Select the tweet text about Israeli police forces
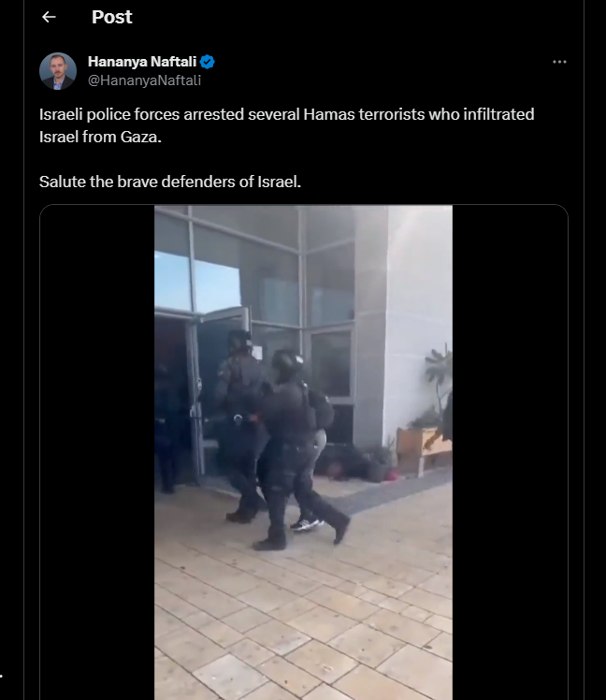 (286, 125)
